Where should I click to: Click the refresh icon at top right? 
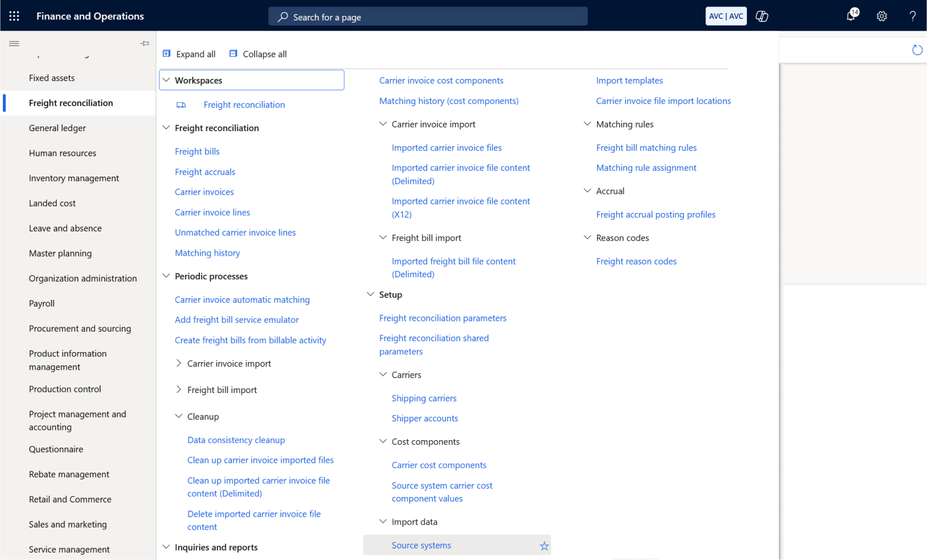(x=917, y=50)
